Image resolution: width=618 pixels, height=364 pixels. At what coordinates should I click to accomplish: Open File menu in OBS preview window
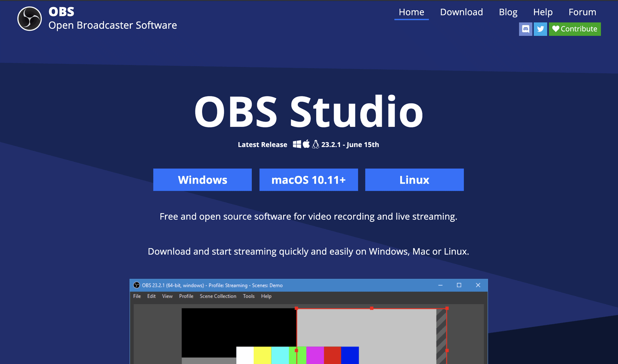click(137, 296)
